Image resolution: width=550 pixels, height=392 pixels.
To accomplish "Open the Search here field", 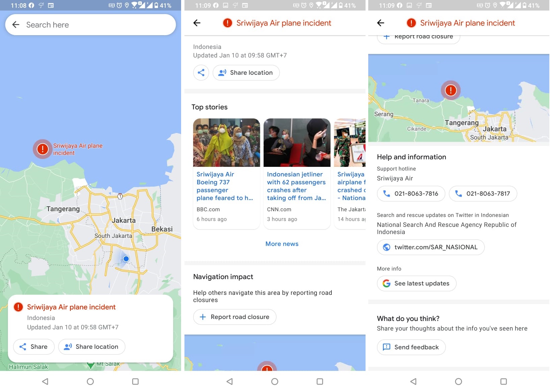I will pos(90,24).
